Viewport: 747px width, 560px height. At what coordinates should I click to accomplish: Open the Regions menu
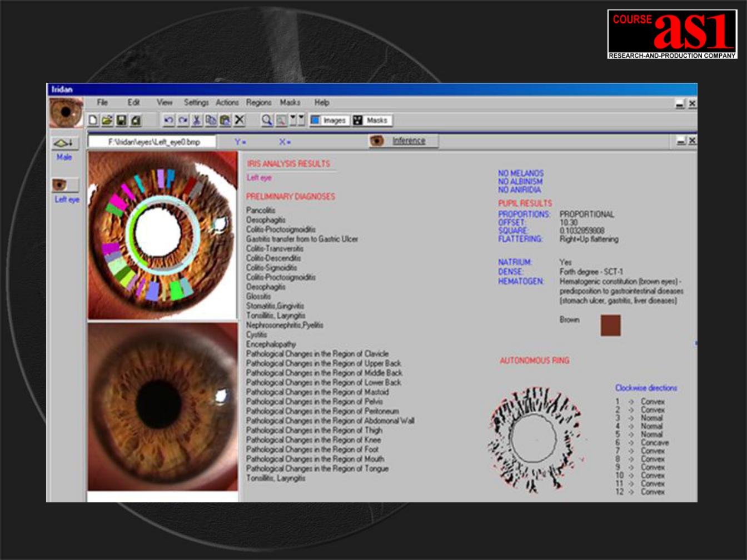click(258, 103)
